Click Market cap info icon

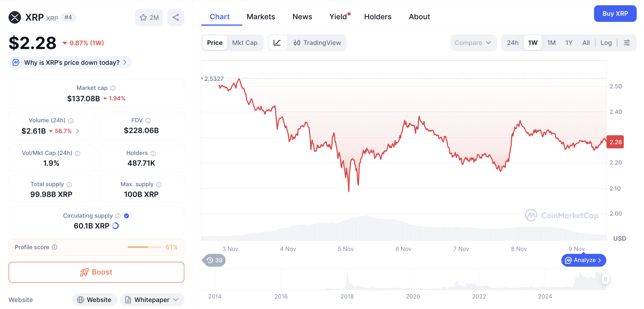113,88
